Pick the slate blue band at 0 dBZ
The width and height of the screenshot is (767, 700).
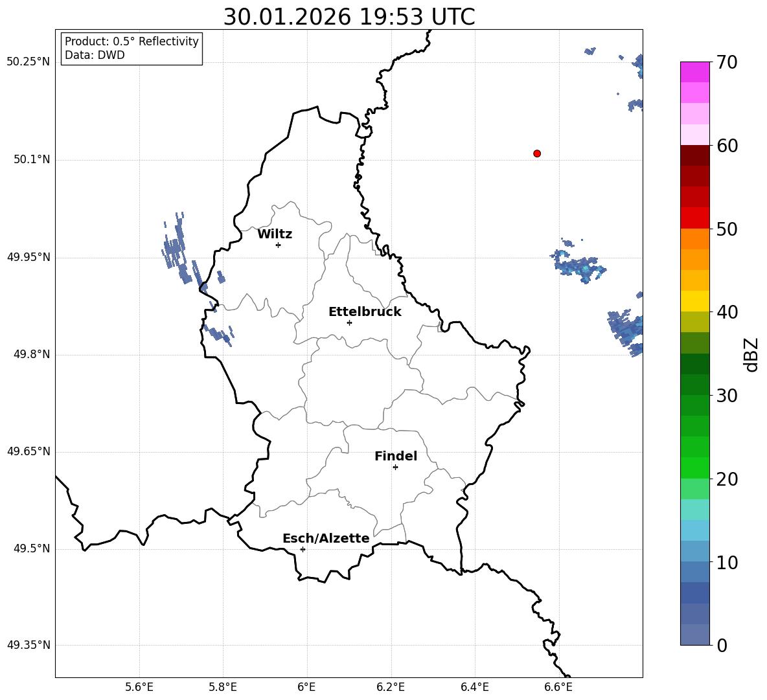(x=695, y=635)
